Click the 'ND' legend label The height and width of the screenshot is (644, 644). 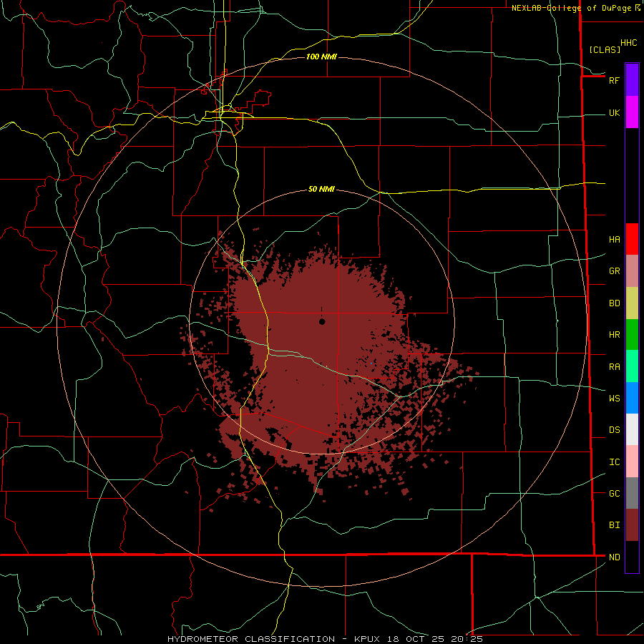[x=614, y=557]
